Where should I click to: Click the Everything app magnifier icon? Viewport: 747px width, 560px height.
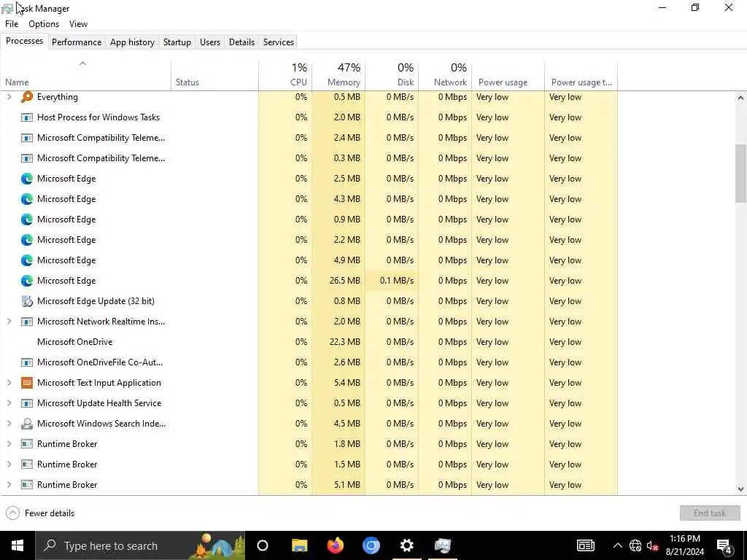pos(27,97)
